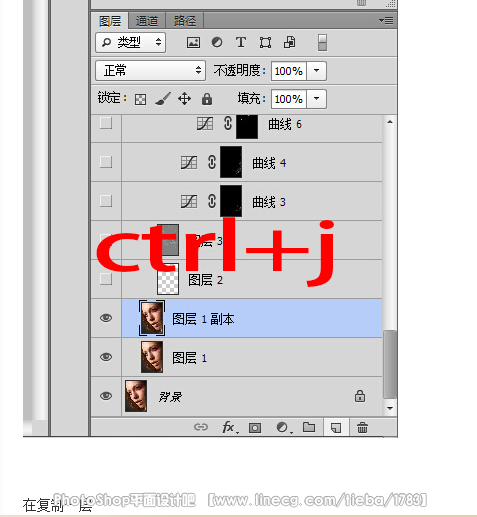Image resolution: width=477 pixels, height=517 pixels.
Task: Switch to the 路径 tab
Action: tap(185, 21)
